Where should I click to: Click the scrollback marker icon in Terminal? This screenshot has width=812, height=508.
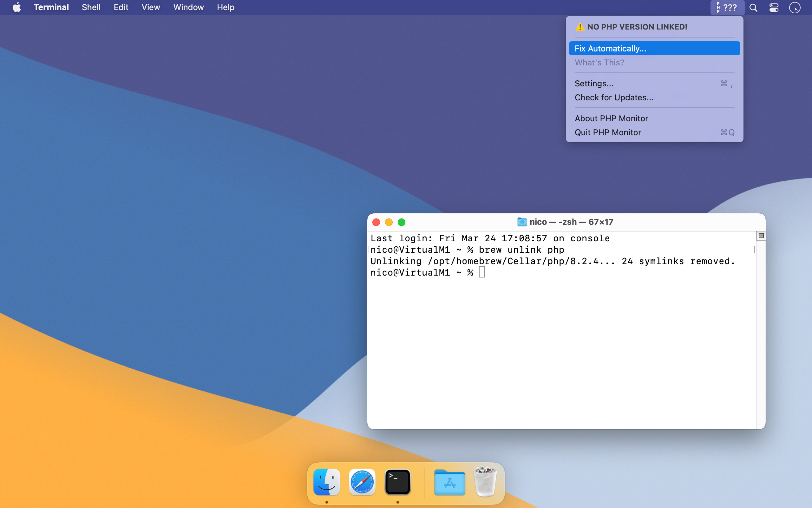761,236
